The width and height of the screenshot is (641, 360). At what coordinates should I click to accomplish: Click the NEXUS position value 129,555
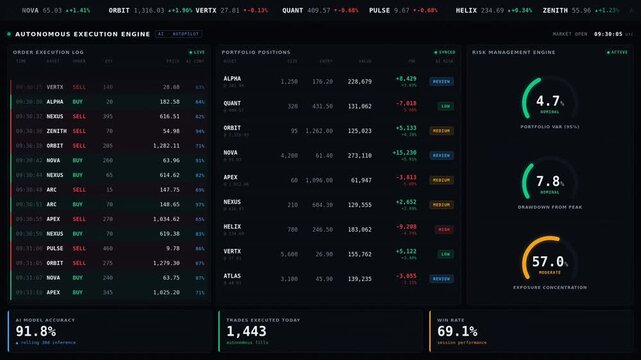pyautogui.click(x=359, y=205)
